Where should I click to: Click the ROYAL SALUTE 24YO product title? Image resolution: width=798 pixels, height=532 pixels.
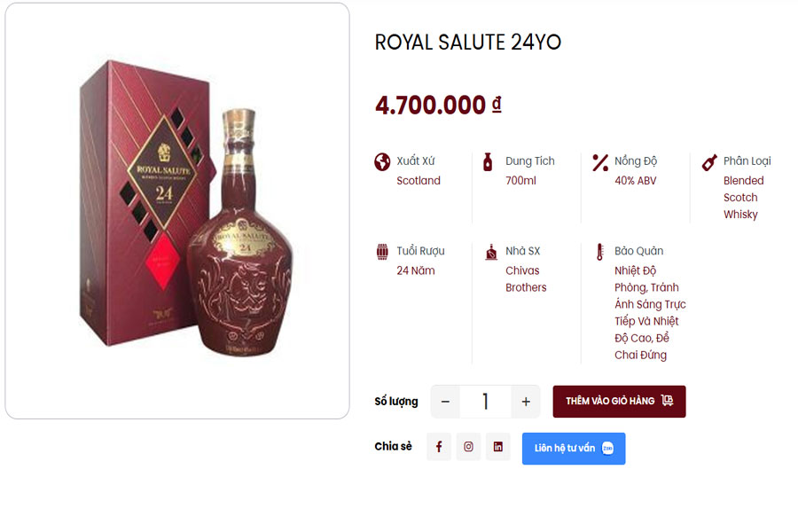point(468,42)
